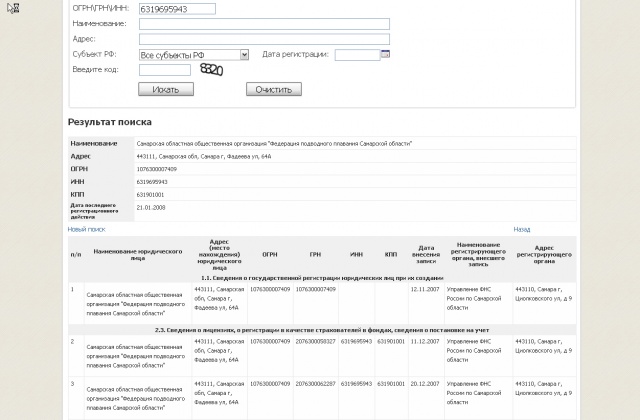Image resolution: width=640 pixels, height=420 pixels.
Task: Click the captcha code image
Action: pyautogui.click(x=210, y=69)
